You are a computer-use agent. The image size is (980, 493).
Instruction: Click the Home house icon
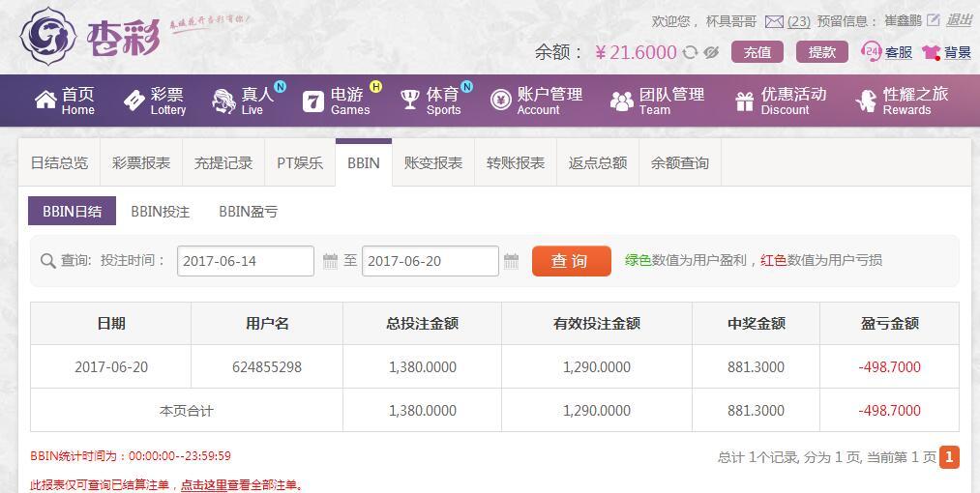point(45,100)
